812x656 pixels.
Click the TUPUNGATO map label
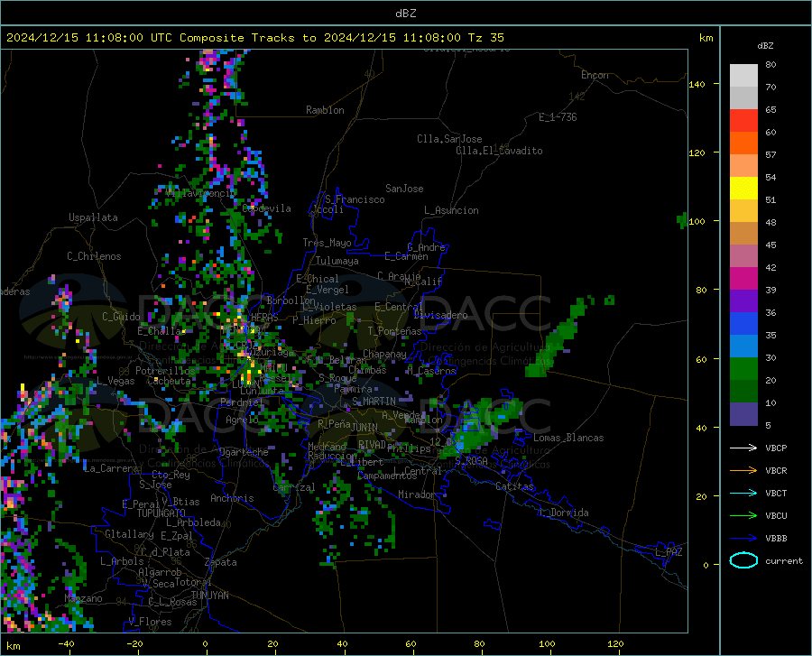161,513
